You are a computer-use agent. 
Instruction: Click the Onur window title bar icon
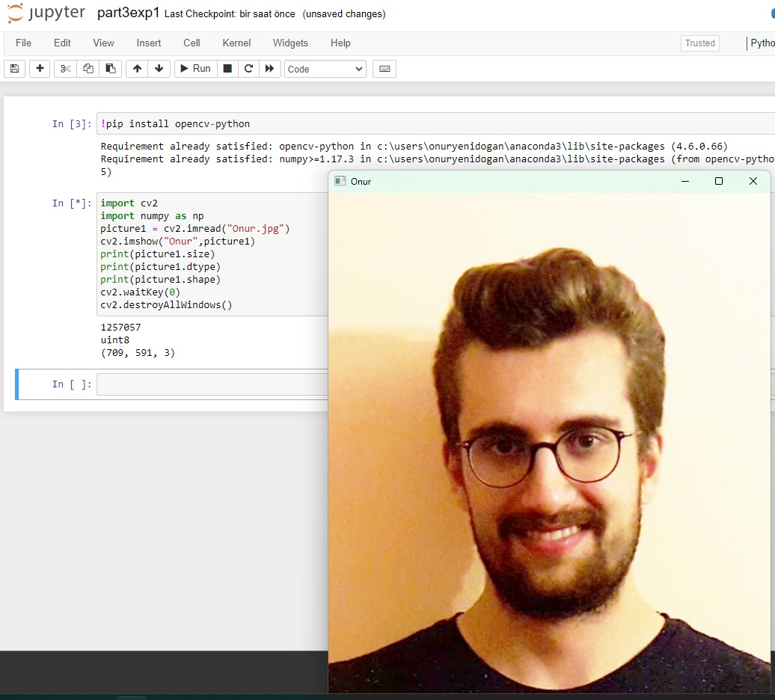tap(340, 181)
